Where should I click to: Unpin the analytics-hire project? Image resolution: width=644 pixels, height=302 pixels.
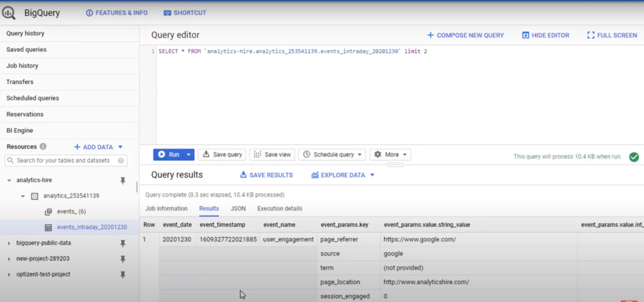[x=123, y=180]
